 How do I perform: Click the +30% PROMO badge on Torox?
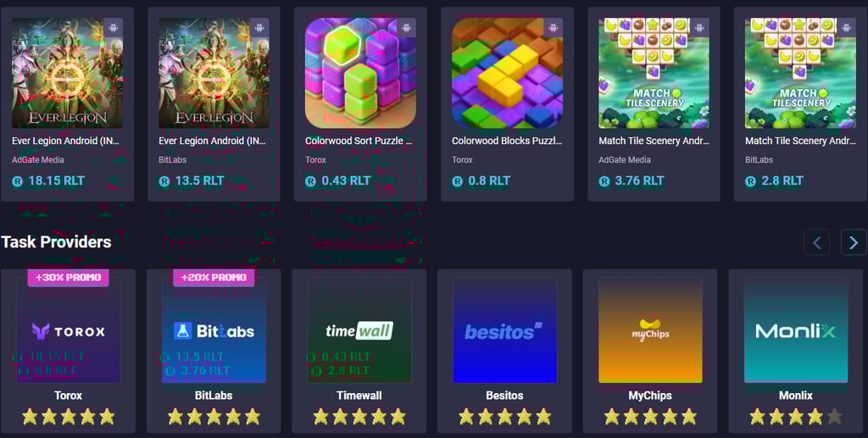(68, 277)
